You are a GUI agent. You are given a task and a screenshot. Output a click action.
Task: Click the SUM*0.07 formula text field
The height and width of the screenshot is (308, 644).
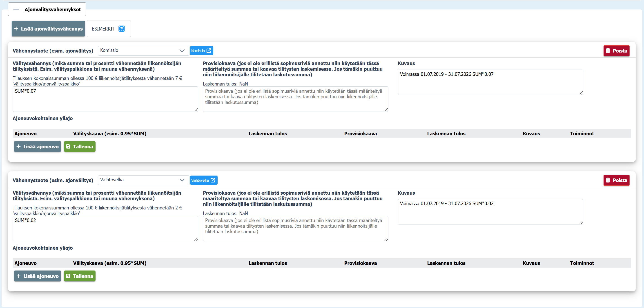(105, 99)
